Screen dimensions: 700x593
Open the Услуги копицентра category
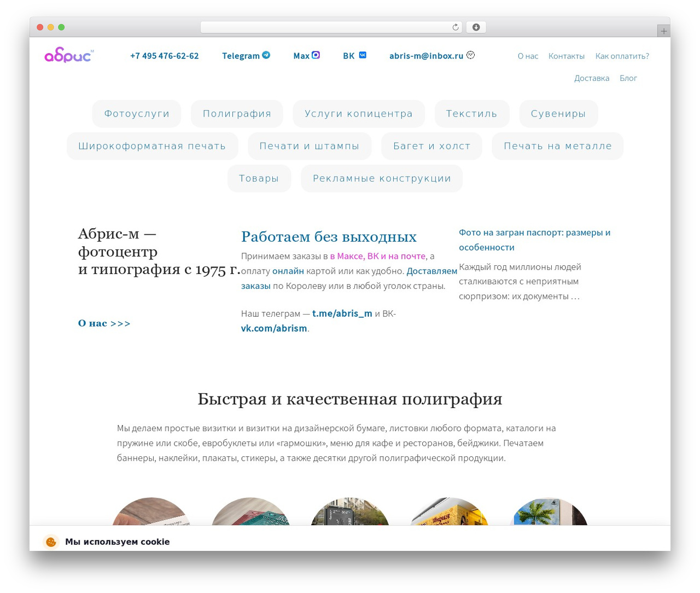coord(359,114)
